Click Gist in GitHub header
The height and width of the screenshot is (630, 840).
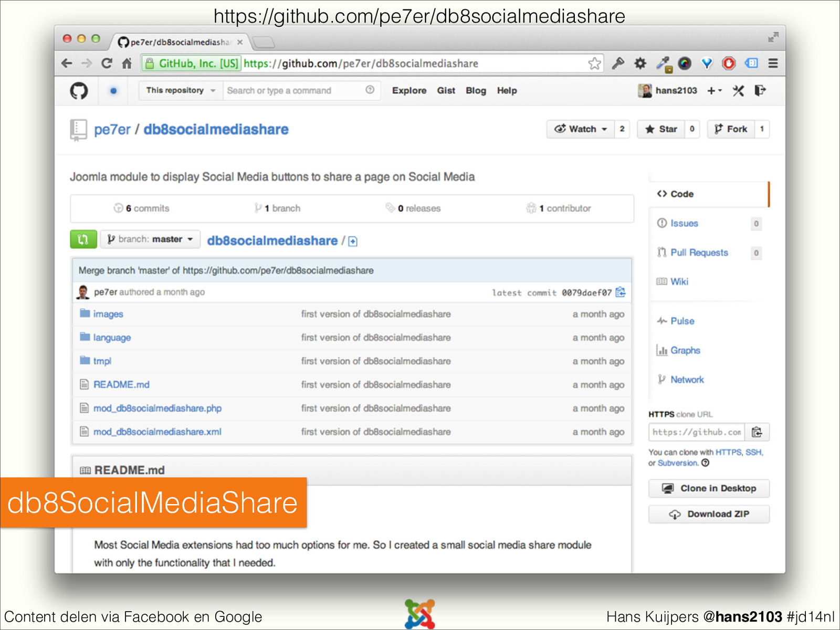[x=446, y=90]
